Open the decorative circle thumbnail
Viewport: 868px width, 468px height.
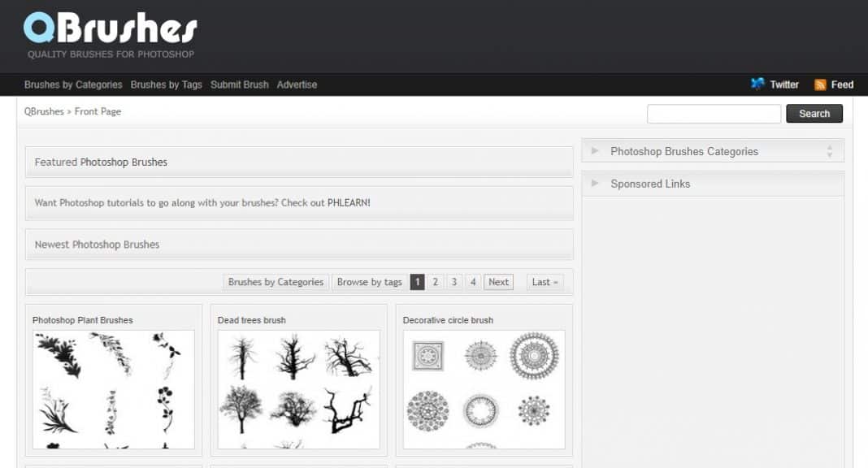click(484, 389)
